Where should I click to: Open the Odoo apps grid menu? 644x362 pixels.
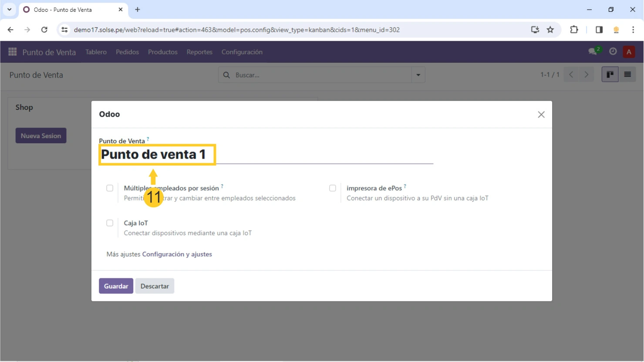click(12, 52)
